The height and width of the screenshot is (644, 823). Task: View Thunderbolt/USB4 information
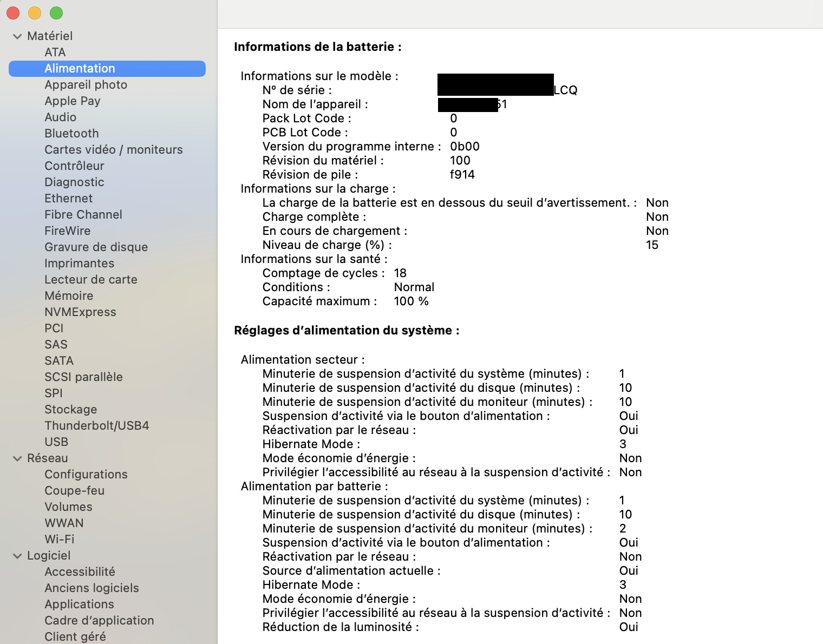coord(96,425)
